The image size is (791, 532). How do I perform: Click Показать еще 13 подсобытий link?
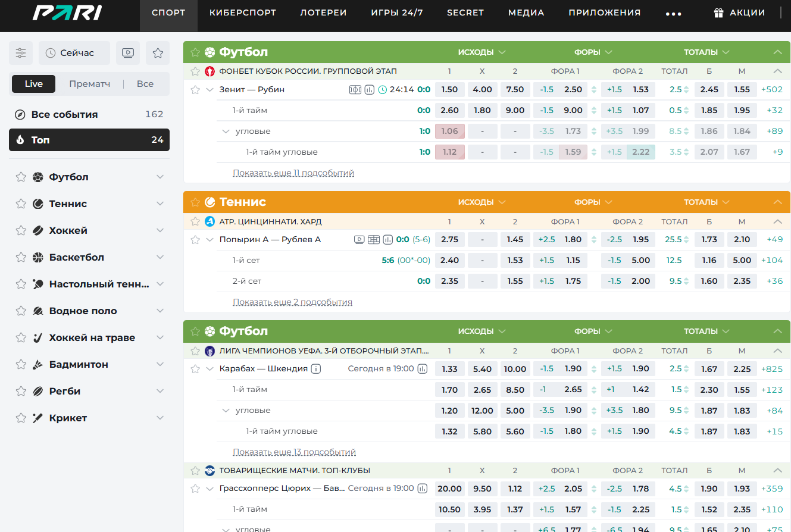click(x=294, y=452)
